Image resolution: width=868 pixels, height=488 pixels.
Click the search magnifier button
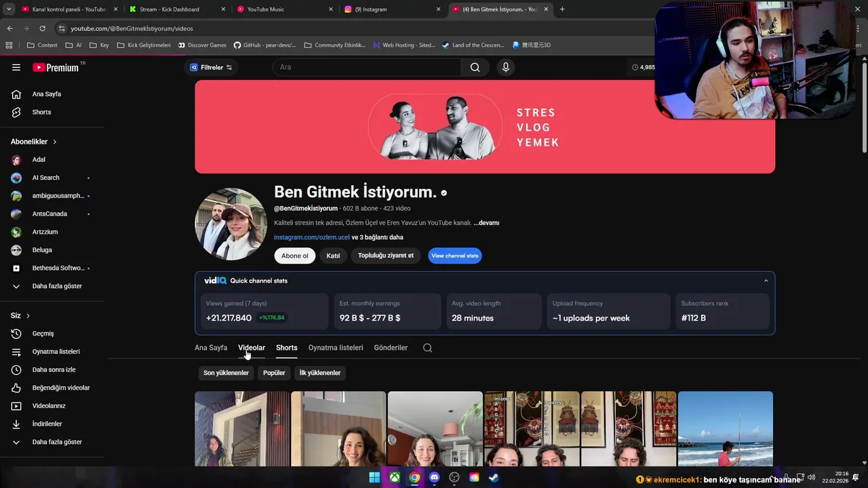(x=475, y=67)
